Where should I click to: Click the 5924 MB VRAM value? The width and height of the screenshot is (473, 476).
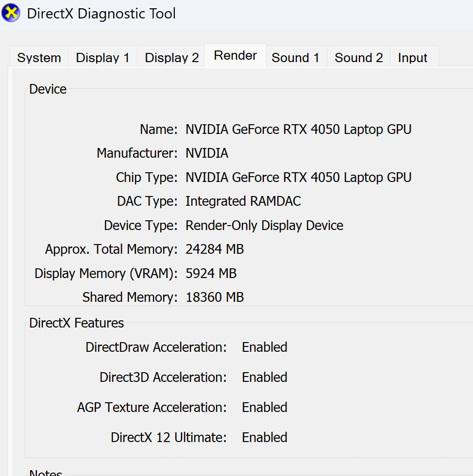(211, 274)
